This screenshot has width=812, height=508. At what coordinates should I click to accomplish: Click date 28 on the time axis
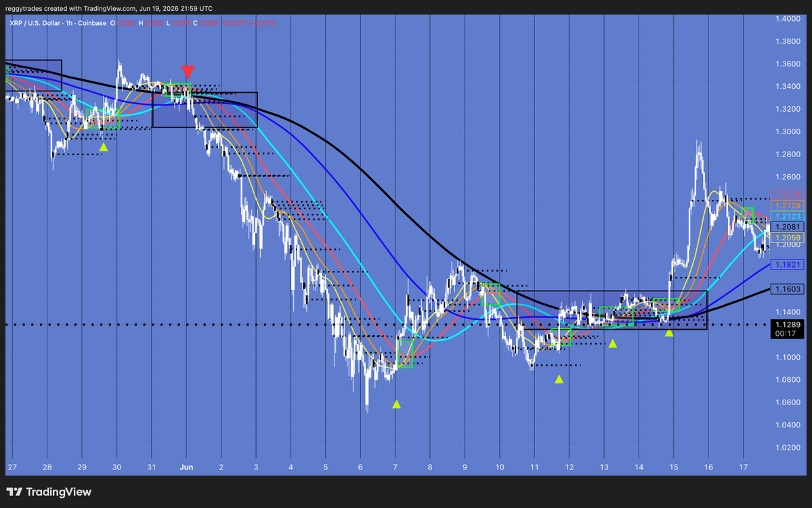[47, 467]
